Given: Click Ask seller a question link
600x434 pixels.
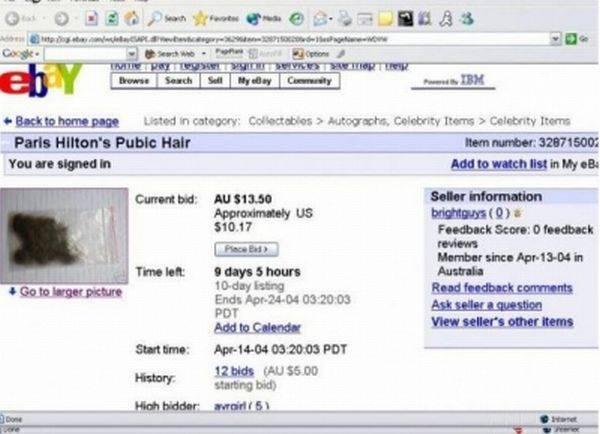Looking at the screenshot, I should 487,305.
